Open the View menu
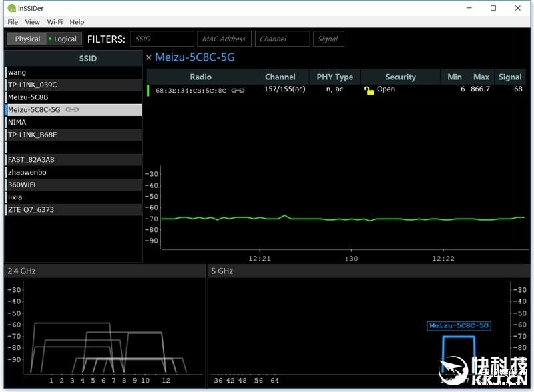 (x=32, y=22)
